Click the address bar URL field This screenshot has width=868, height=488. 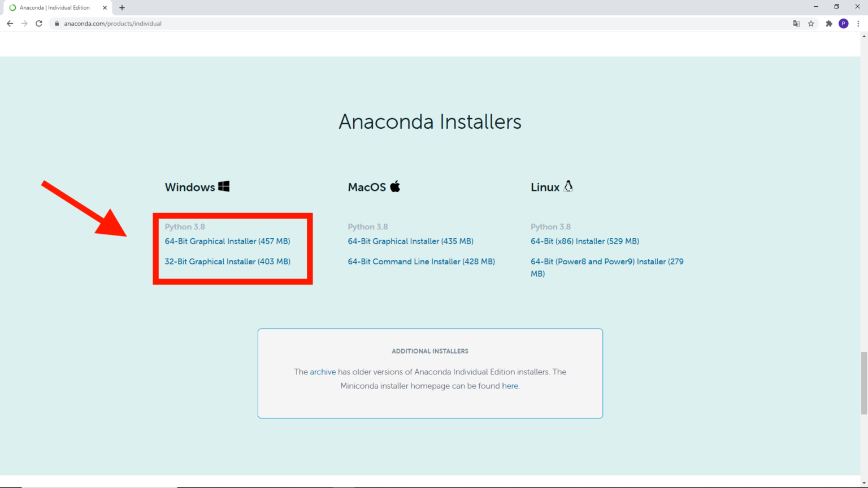(x=396, y=24)
